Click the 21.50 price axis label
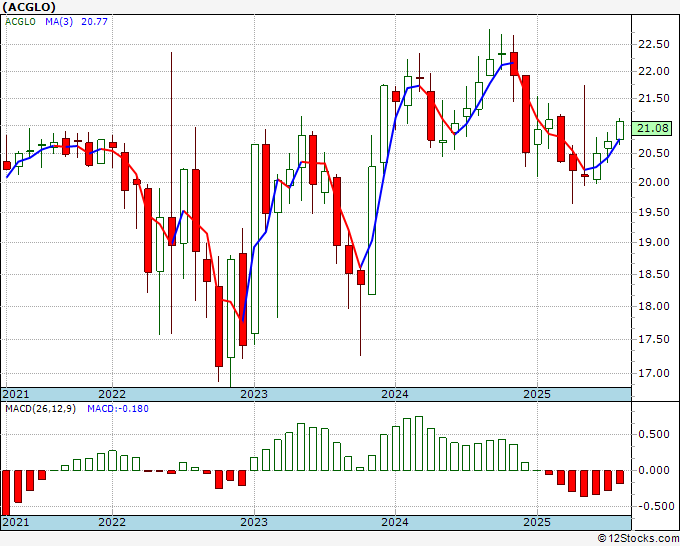 pyautogui.click(x=654, y=98)
